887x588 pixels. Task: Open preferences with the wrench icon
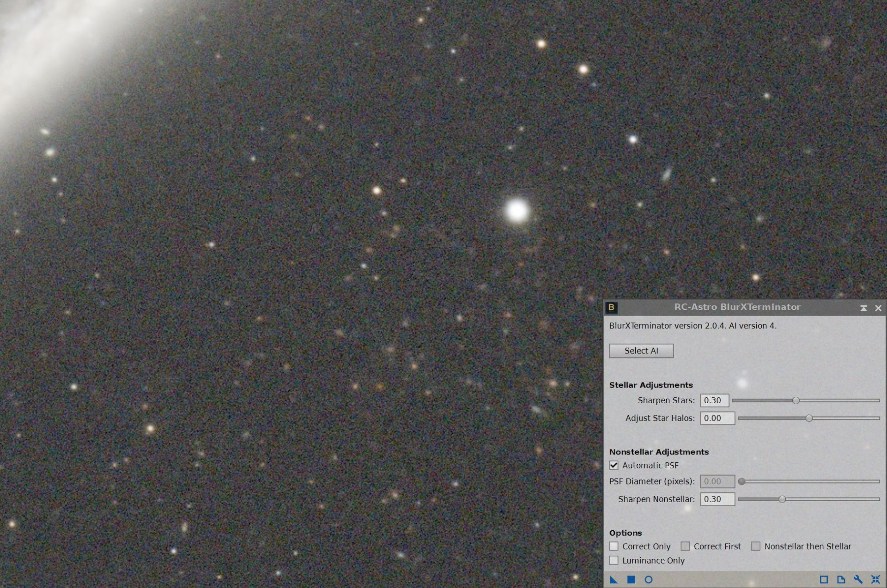tap(858, 579)
